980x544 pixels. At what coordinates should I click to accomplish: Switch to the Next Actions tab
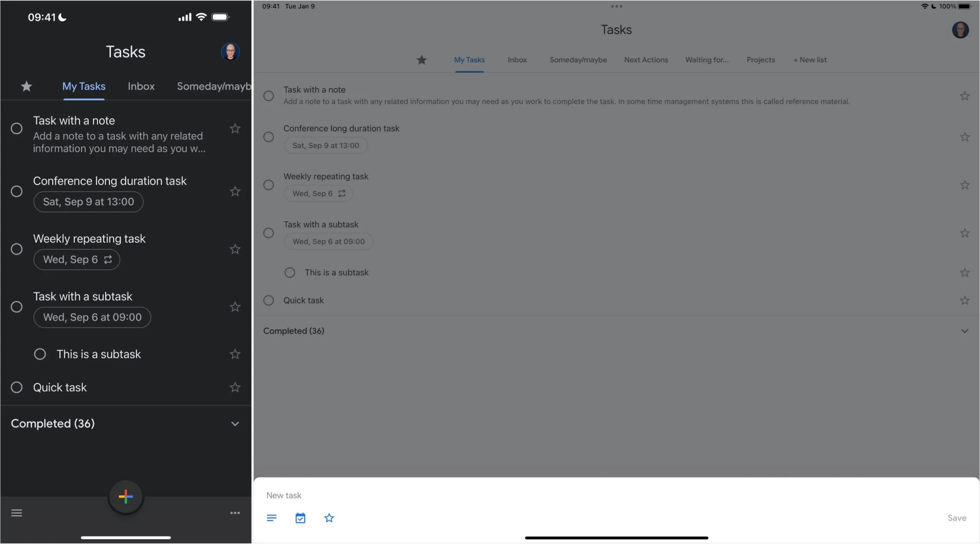646,60
